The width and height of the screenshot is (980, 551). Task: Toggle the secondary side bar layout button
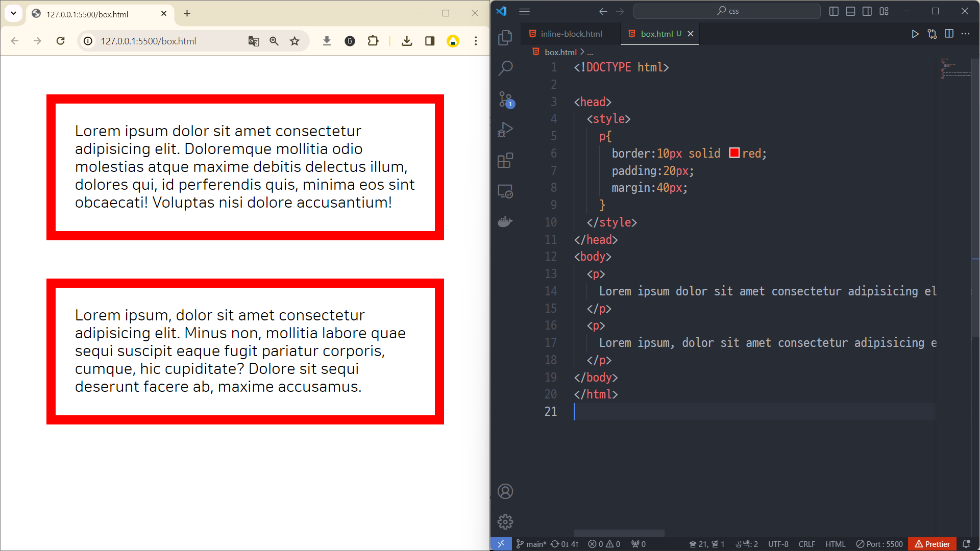867,11
